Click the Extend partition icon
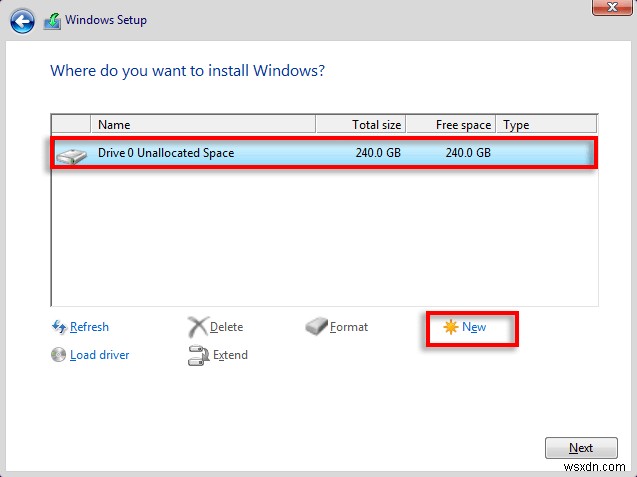Screen dimensions: 637x477 [x=198, y=355]
